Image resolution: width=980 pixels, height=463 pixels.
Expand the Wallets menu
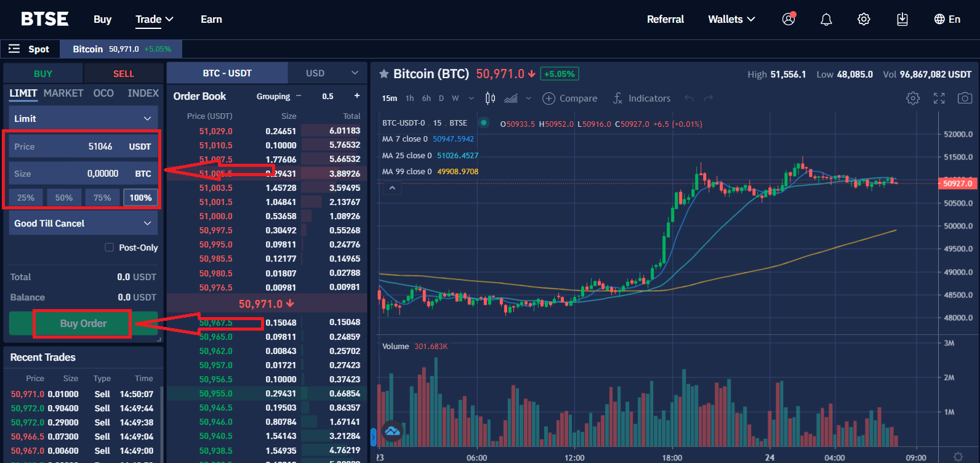pyautogui.click(x=731, y=20)
